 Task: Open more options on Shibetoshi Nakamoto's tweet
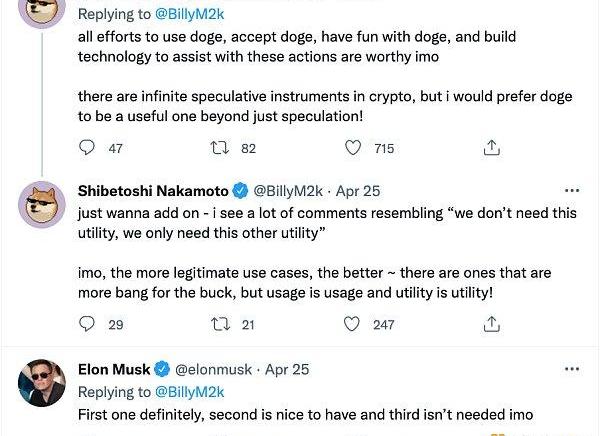[572, 190]
